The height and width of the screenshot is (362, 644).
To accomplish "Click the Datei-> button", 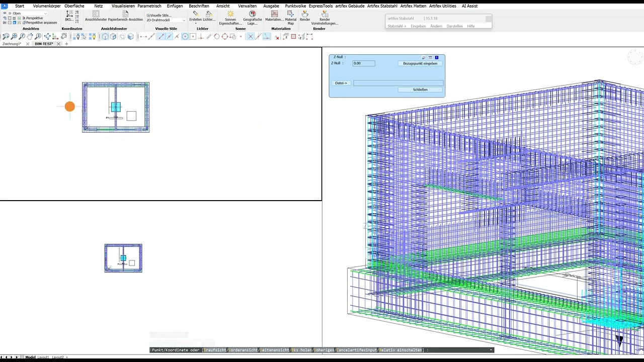I will (341, 83).
